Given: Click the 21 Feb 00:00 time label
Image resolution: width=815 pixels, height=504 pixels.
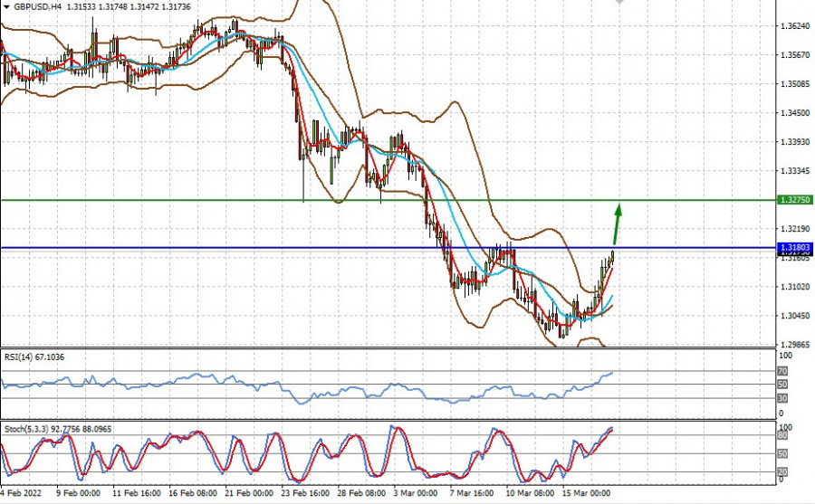Looking at the screenshot, I should [x=249, y=492].
